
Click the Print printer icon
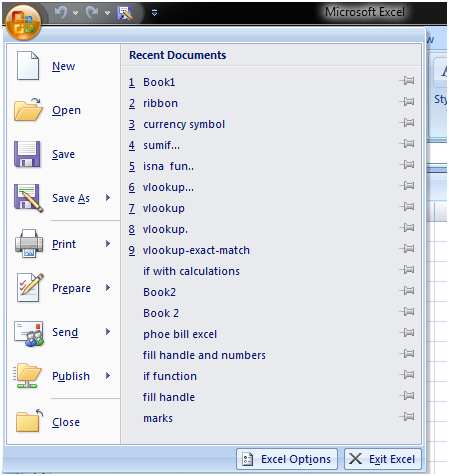pyautogui.click(x=29, y=243)
